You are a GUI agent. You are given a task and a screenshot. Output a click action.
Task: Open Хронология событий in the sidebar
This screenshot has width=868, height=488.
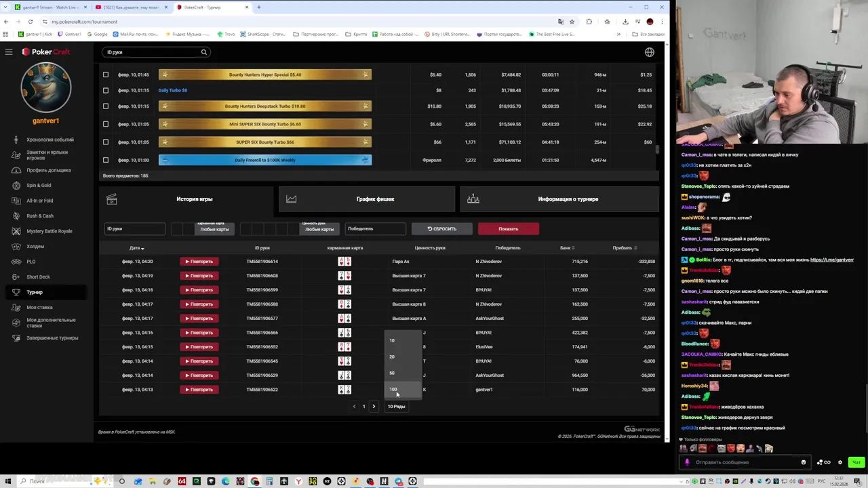tap(50, 140)
